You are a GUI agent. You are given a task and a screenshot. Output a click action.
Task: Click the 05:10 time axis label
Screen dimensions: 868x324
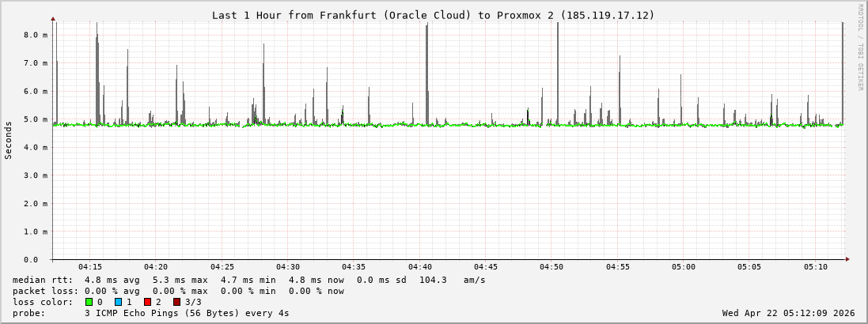coord(815,267)
